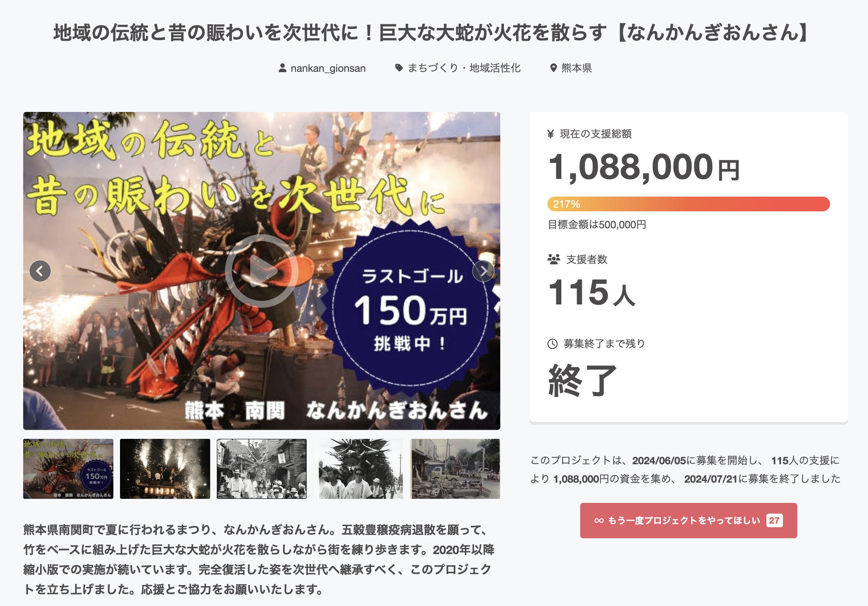Click the yen icon beside 現在の支援総額

(550, 134)
